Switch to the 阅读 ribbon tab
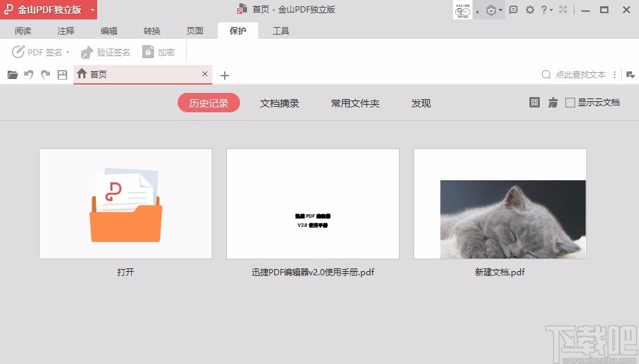Viewport: 639px width, 364px height. [x=23, y=31]
